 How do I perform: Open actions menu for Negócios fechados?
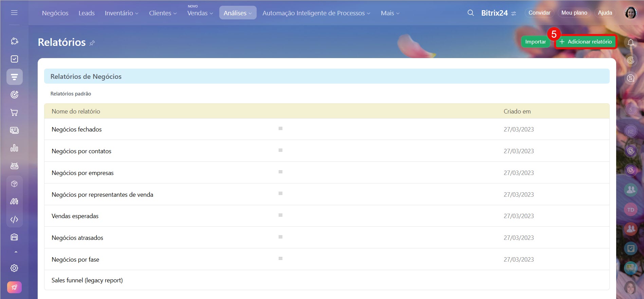(x=280, y=128)
